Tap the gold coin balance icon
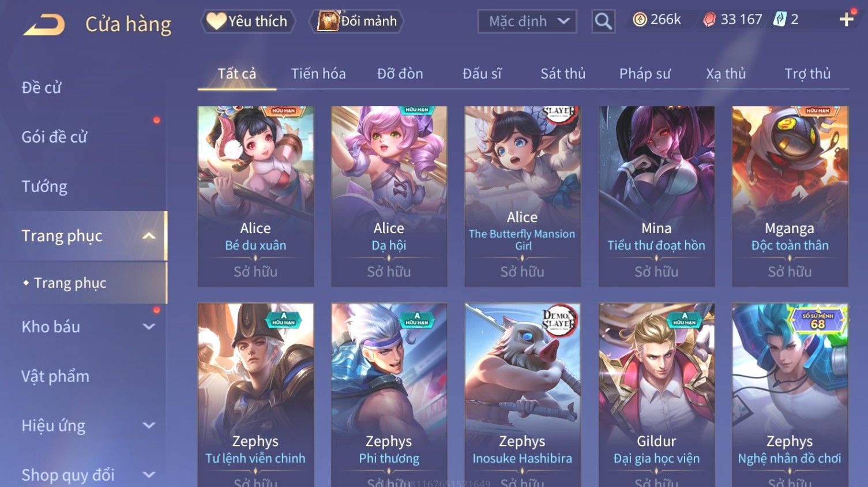 pyautogui.click(x=640, y=20)
